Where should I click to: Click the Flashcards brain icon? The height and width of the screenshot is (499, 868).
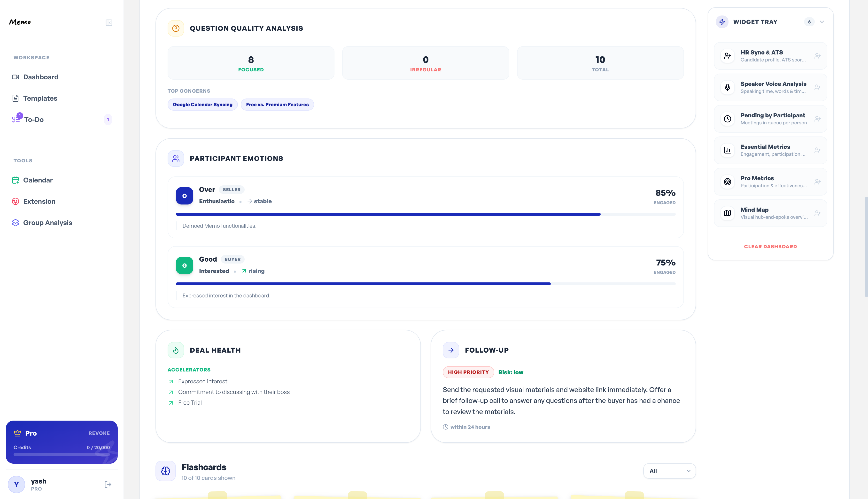click(166, 471)
